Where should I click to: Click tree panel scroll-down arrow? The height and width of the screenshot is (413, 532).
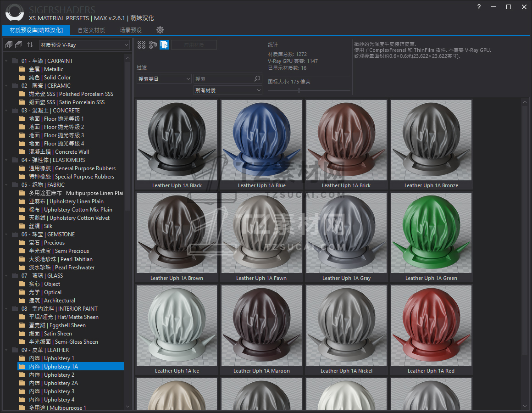coord(127,406)
